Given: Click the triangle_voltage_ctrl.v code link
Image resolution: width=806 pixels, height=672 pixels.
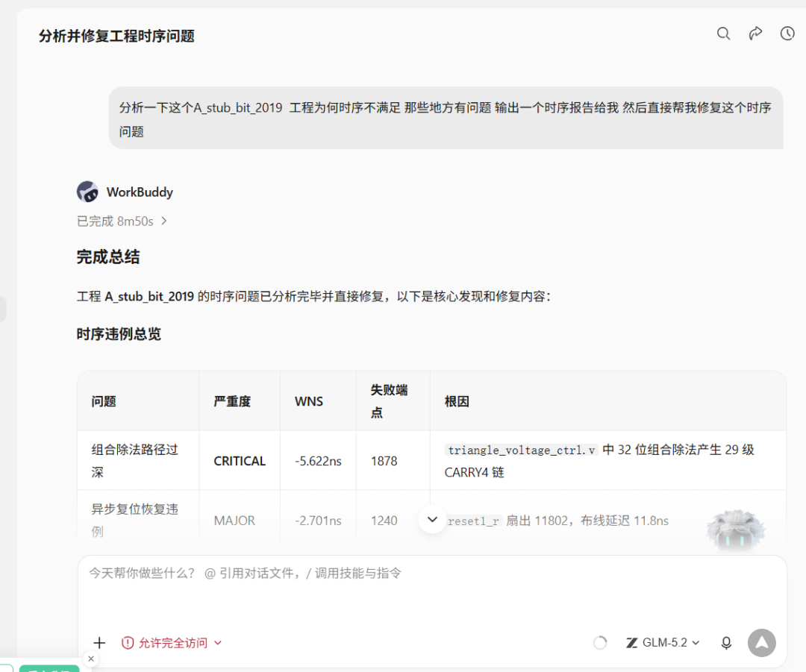Looking at the screenshot, I should [521, 450].
